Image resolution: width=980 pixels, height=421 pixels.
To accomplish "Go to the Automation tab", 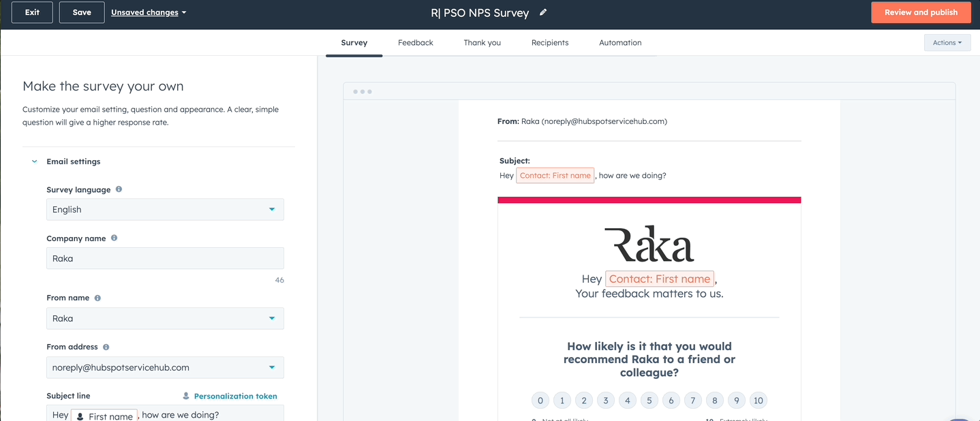I will coord(620,42).
